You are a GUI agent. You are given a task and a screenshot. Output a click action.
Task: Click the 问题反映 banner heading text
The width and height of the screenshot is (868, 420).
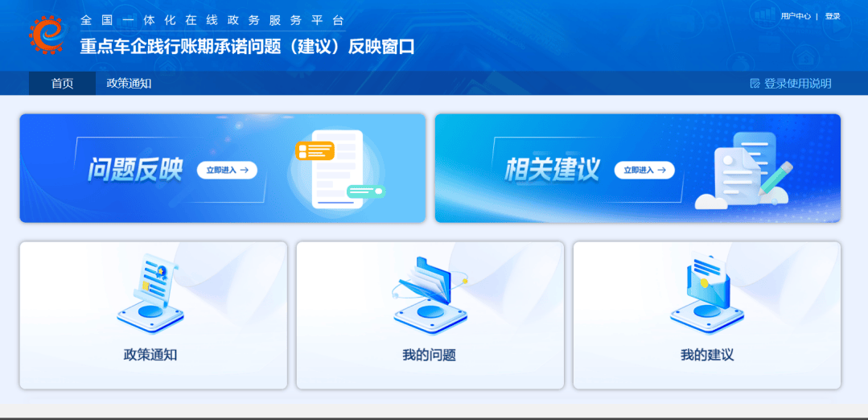[x=135, y=170]
